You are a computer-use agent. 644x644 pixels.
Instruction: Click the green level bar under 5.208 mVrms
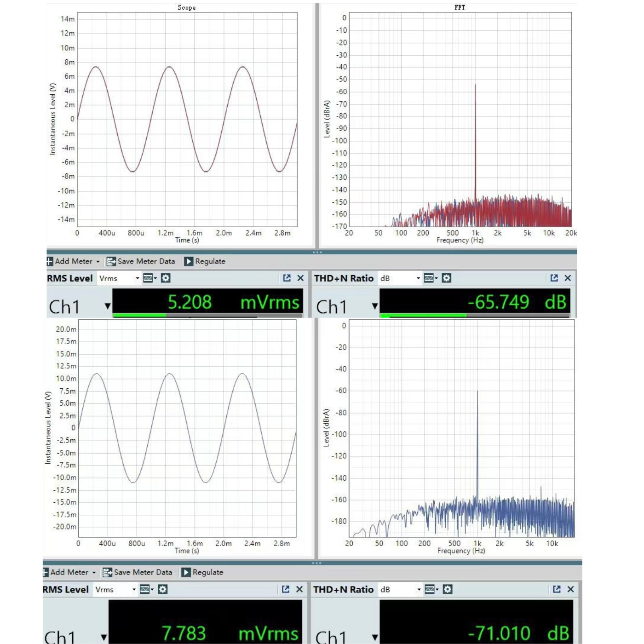tap(139, 315)
